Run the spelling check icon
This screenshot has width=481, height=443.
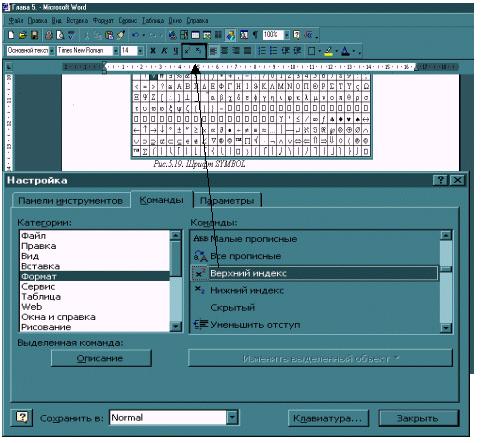point(71,35)
